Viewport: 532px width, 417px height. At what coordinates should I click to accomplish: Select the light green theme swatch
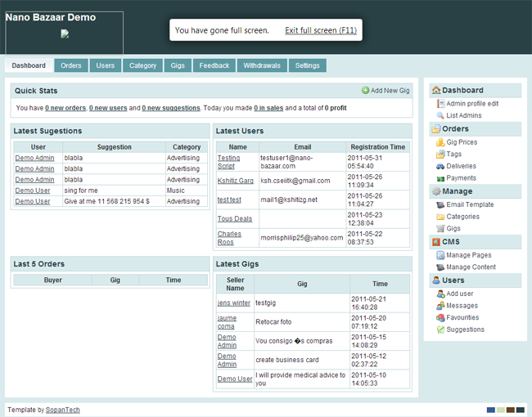tap(500, 410)
